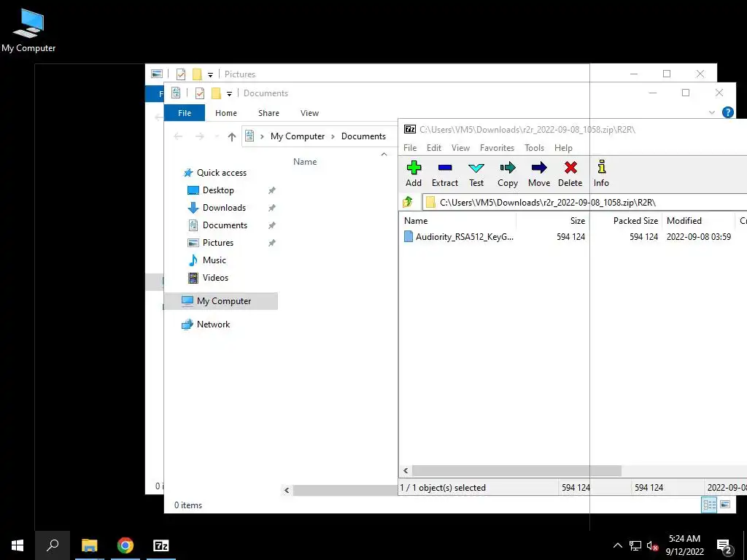The image size is (747, 560).
Task: Click the Move arrow in 7-Zip toolbar
Action: click(x=539, y=174)
